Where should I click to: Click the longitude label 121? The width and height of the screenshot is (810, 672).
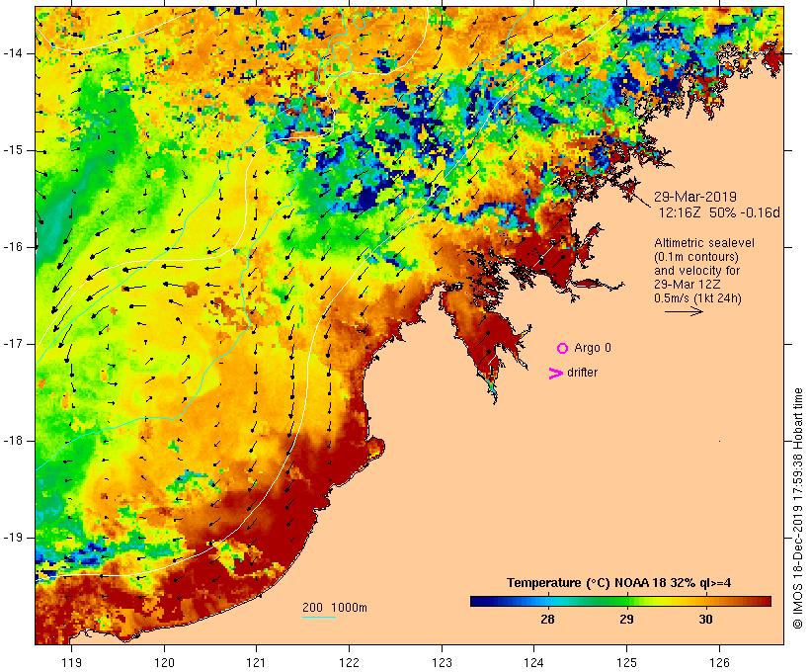[256, 662]
